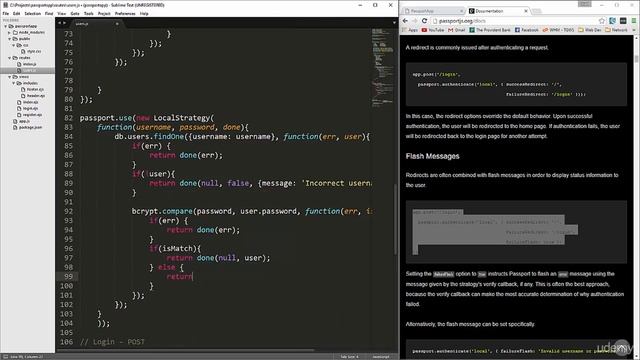Click the browser page vertical scrollbar
Viewport: 640px width, 360px height.
click(x=636, y=59)
